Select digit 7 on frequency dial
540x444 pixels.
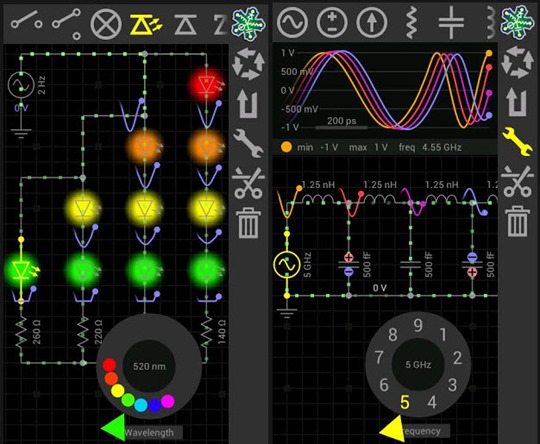pyautogui.click(x=379, y=358)
